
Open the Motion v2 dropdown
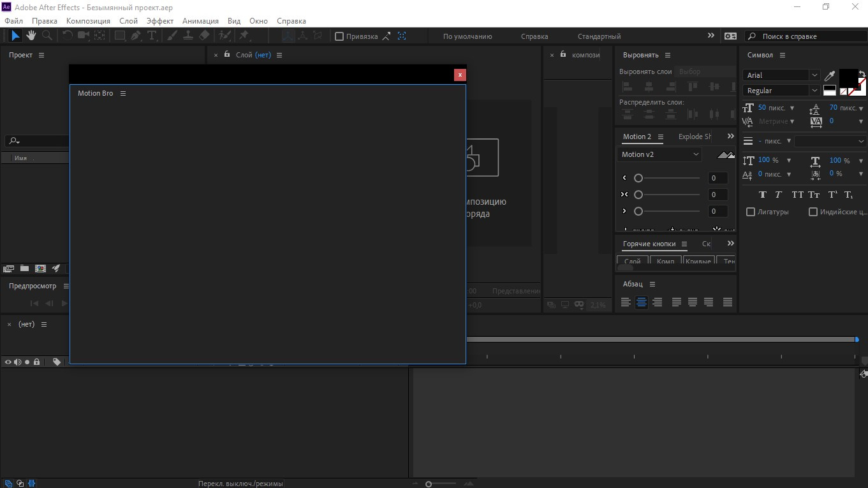(659, 154)
